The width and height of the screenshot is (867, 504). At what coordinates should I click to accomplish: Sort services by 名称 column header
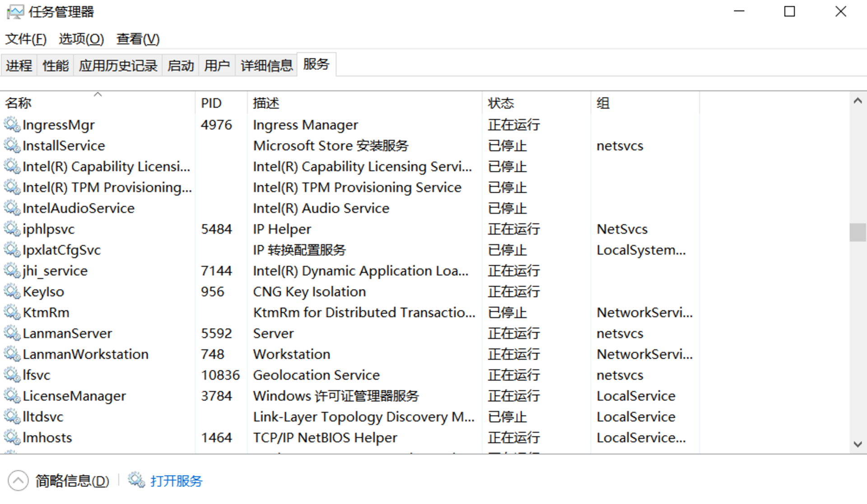18,103
